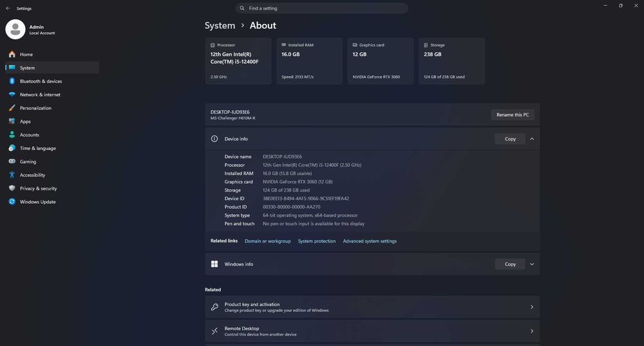The width and height of the screenshot is (644, 346).
Task: Click the back arrow next to Settings
Action: [8, 8]
